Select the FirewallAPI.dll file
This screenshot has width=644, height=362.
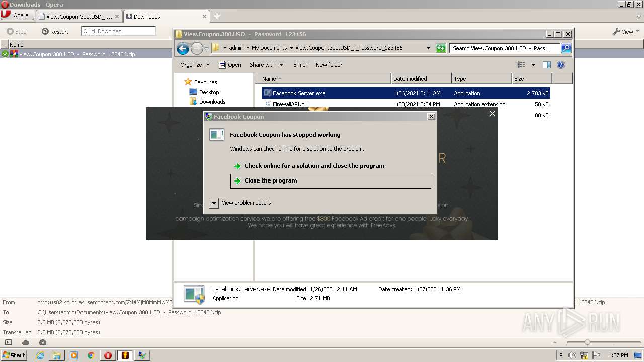point(406,104)
